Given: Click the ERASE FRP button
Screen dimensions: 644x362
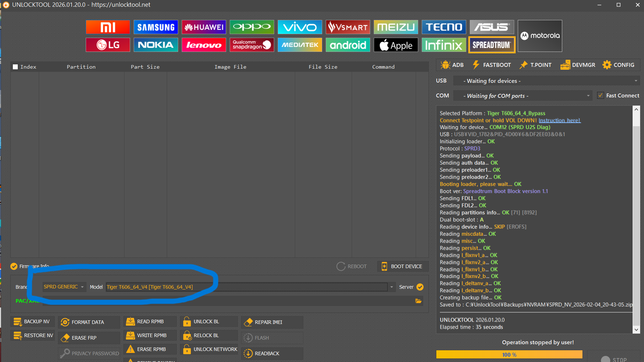Looking at the screenshot, I should point(89,338).
